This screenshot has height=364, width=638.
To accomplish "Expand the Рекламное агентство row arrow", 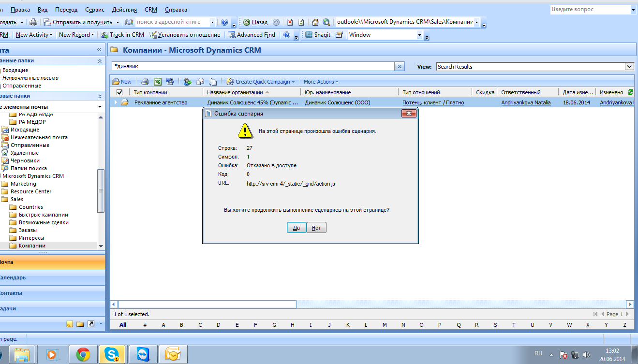I will point(116,102).
